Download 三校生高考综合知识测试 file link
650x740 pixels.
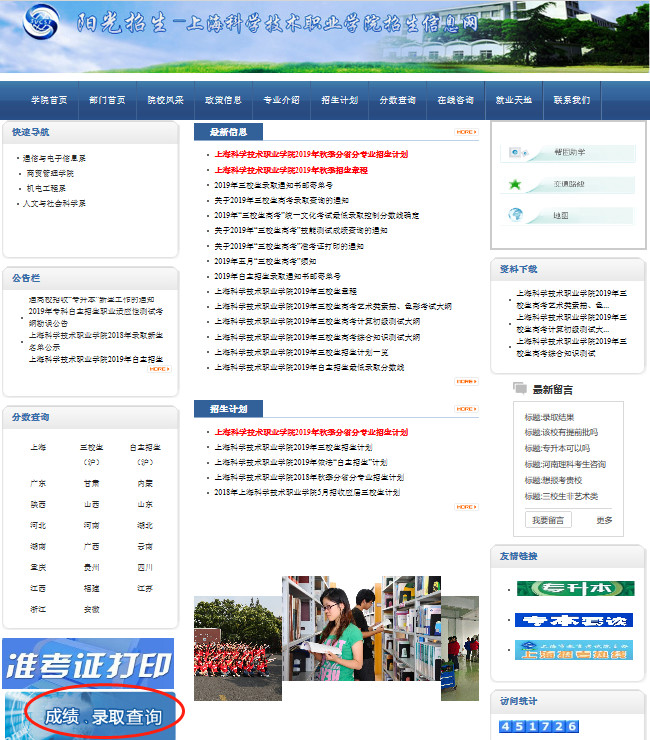(571, 347)
